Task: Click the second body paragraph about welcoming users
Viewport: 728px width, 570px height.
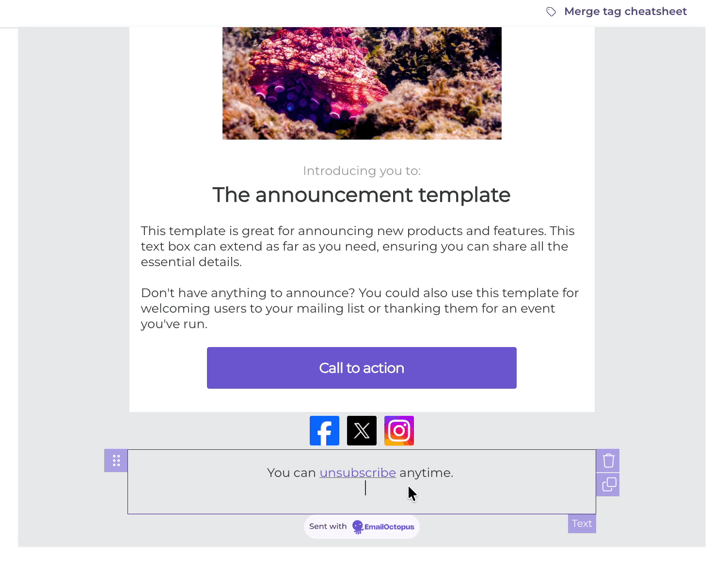Action: pos(359,308)
